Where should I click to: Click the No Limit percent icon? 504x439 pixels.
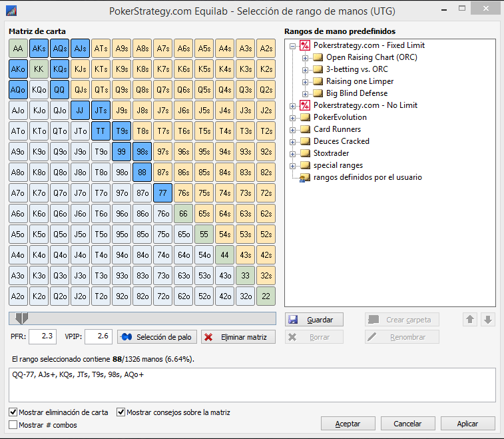click(305, 105)
